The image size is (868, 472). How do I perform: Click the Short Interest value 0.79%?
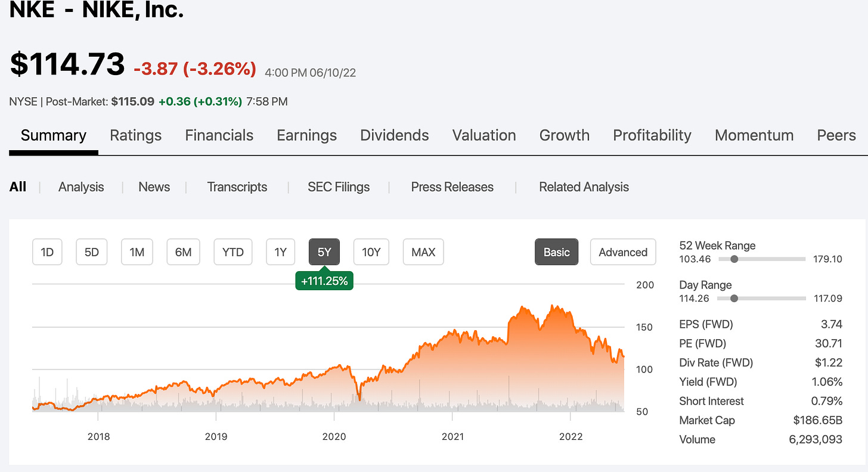827,401
